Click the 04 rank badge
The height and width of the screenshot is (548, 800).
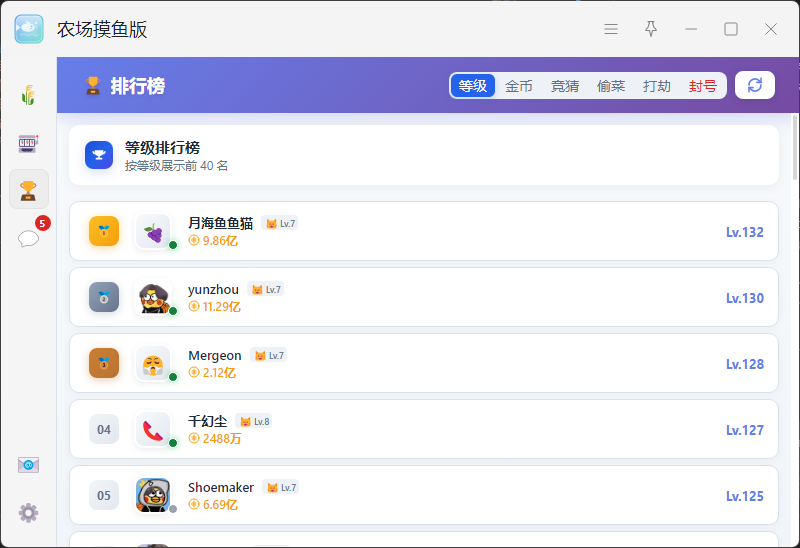[104, 429]
